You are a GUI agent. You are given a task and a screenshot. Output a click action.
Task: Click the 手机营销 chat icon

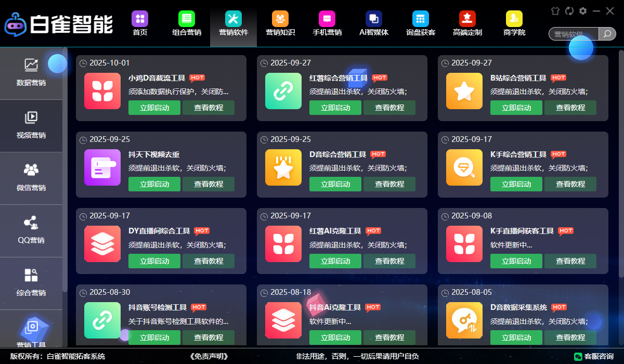tap(327, 19)
